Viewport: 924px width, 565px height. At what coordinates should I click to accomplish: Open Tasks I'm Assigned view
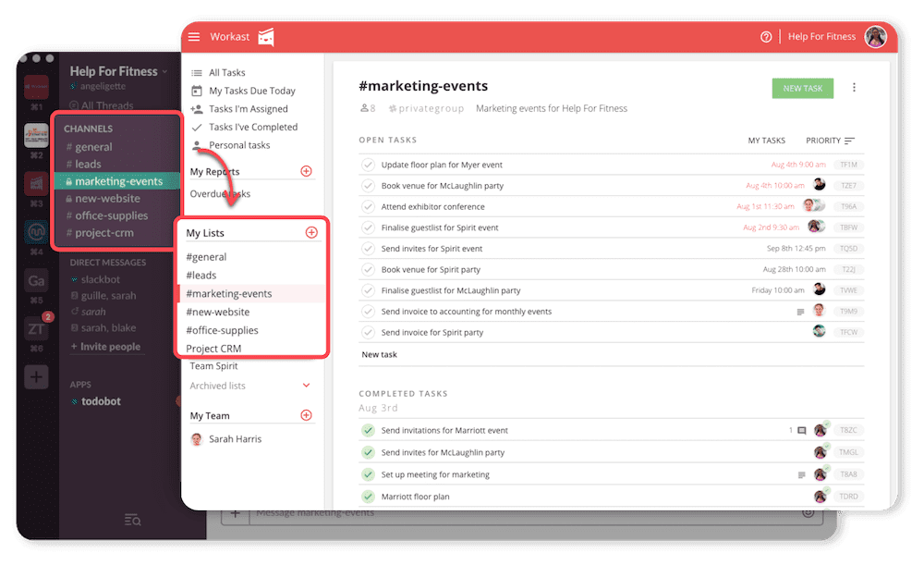pyautogui.click(x=248, y=109)
